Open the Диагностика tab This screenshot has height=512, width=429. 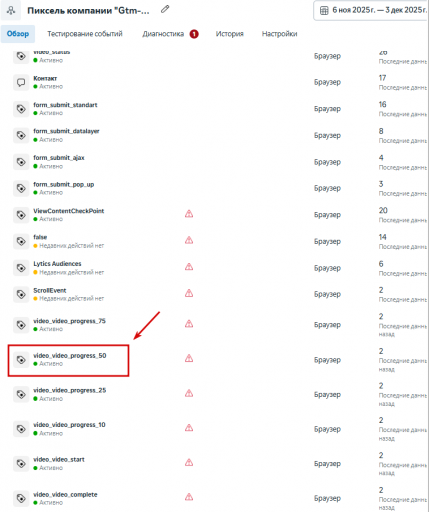pyautogui.click(x=163, y=34)
